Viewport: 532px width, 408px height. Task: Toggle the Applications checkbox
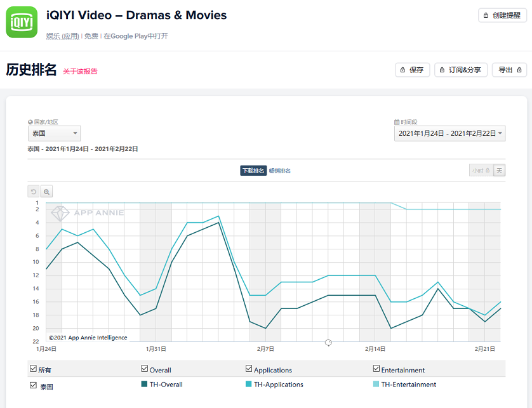click(249, 369)
